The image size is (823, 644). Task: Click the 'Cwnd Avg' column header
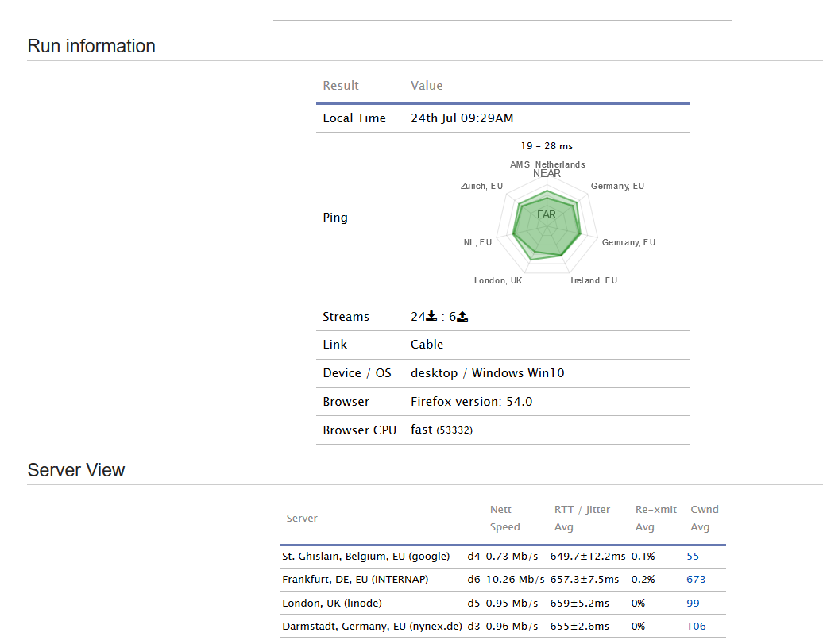tap(705, 518)
